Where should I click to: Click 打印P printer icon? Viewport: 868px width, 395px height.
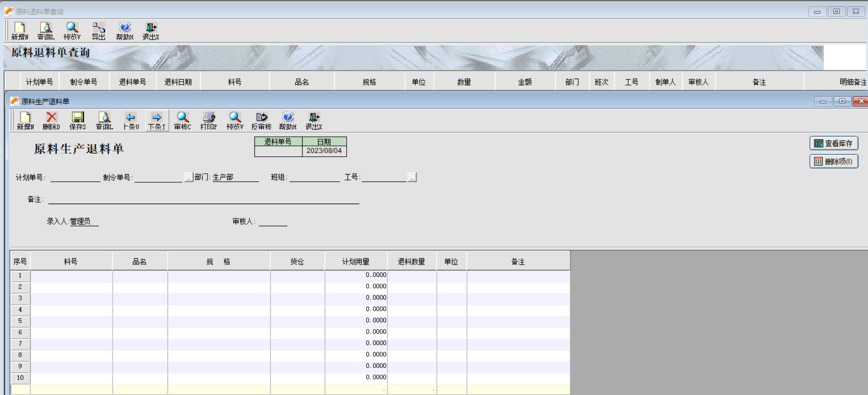tap(209, 121)
